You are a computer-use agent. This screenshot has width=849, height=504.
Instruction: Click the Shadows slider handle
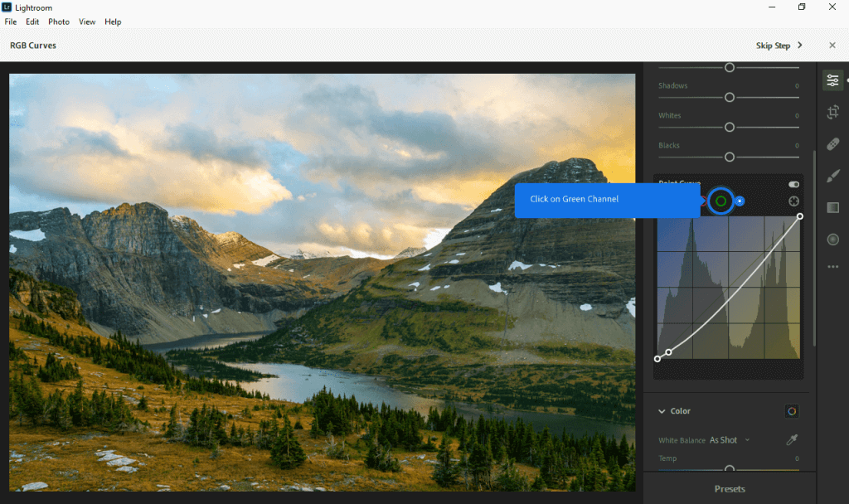point(730,98)
